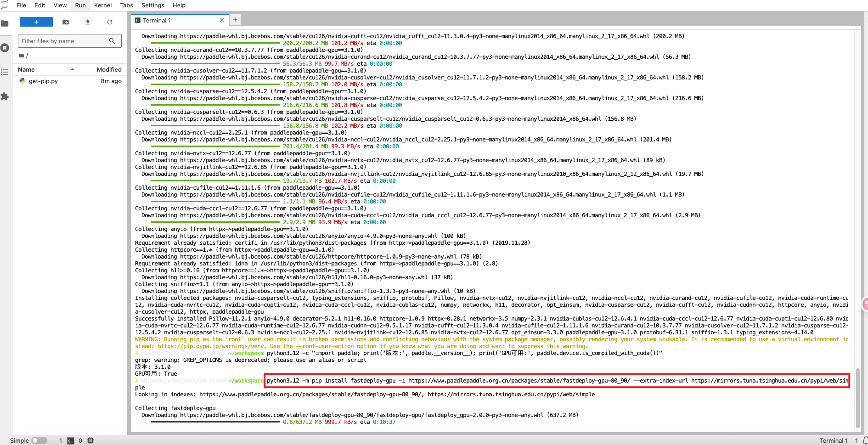The width and height of the screenshot is (868, 445).
Task: Select get-pip.py in the file list
Action: click(x=70, y=81)
